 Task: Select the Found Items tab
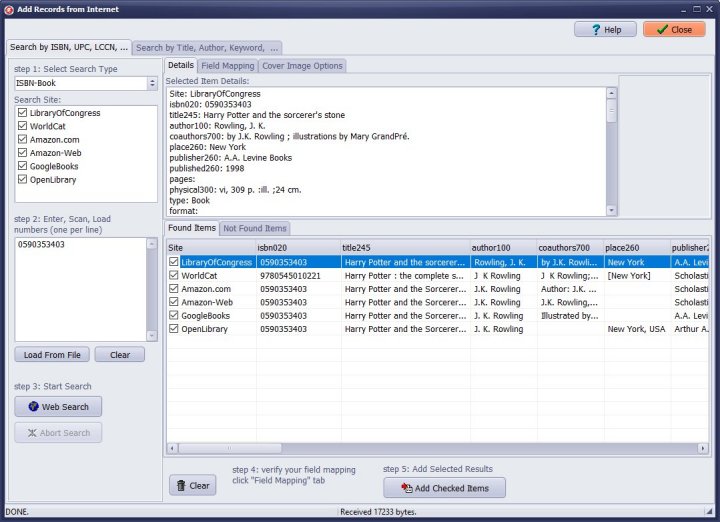coord(192,228)
